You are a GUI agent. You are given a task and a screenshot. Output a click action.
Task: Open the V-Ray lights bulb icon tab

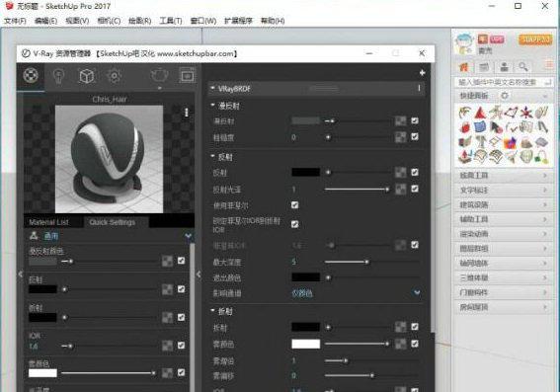point(58,76)
